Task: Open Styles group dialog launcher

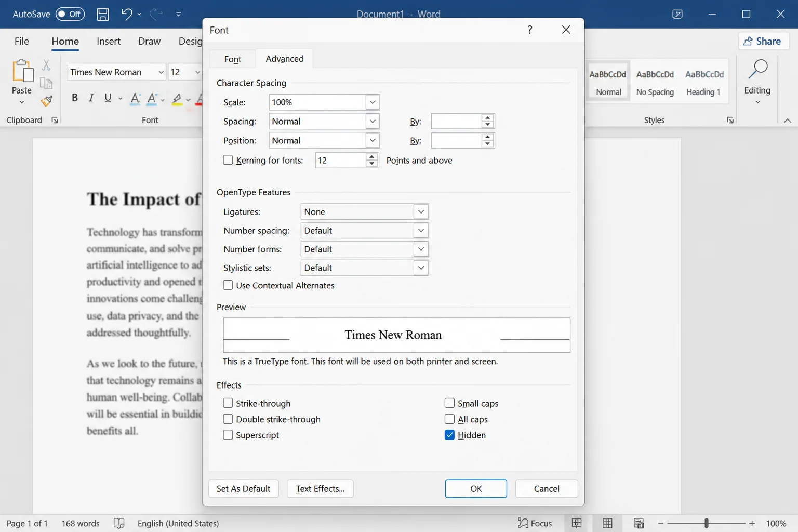Action: tap(730, 120)
